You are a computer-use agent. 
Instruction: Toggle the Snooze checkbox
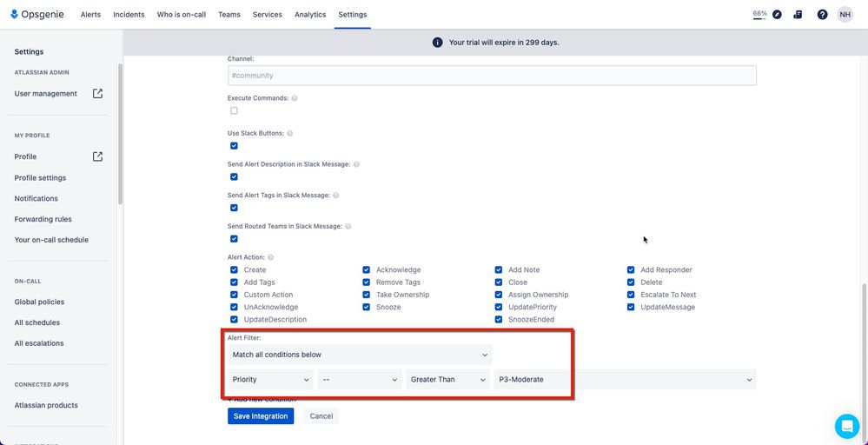click(367, 307)
